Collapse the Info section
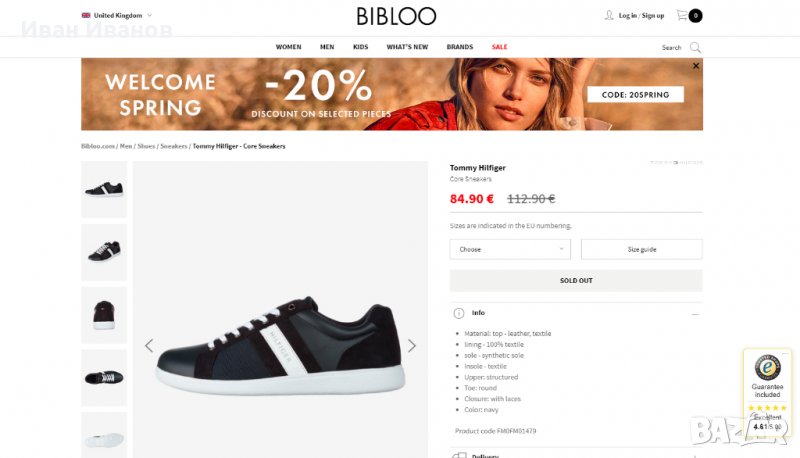The height and width of the screenshot is (458, 800). click(695, 313)
